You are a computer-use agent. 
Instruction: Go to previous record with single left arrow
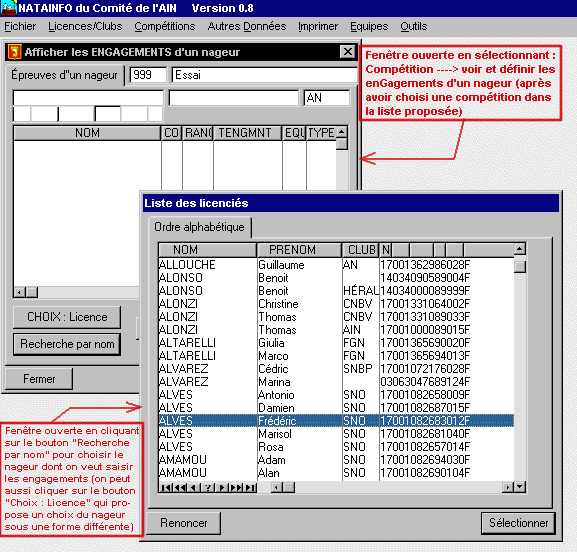194,487
